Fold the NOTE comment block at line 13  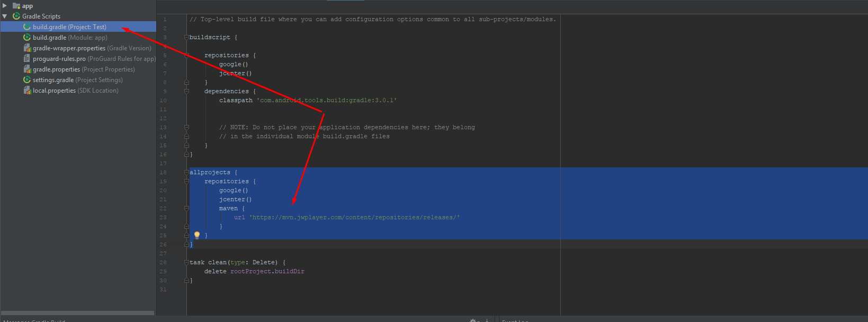(x=186, y=127)
